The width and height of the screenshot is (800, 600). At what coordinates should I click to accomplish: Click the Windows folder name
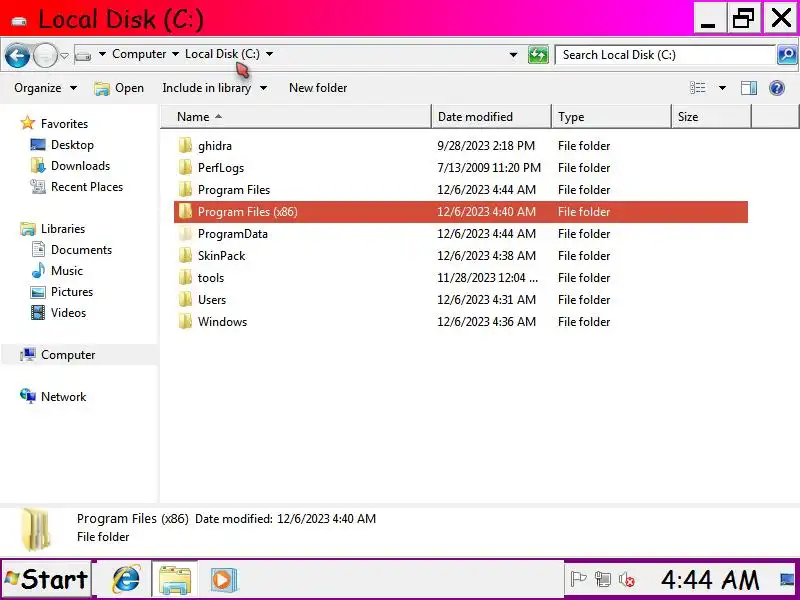click(x=222, y=322)
